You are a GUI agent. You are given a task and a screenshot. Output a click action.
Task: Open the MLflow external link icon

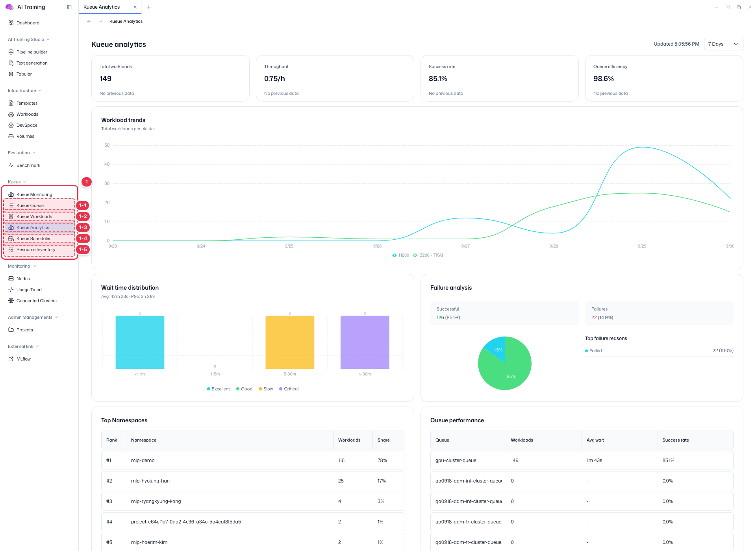click(x=11, y=359)
